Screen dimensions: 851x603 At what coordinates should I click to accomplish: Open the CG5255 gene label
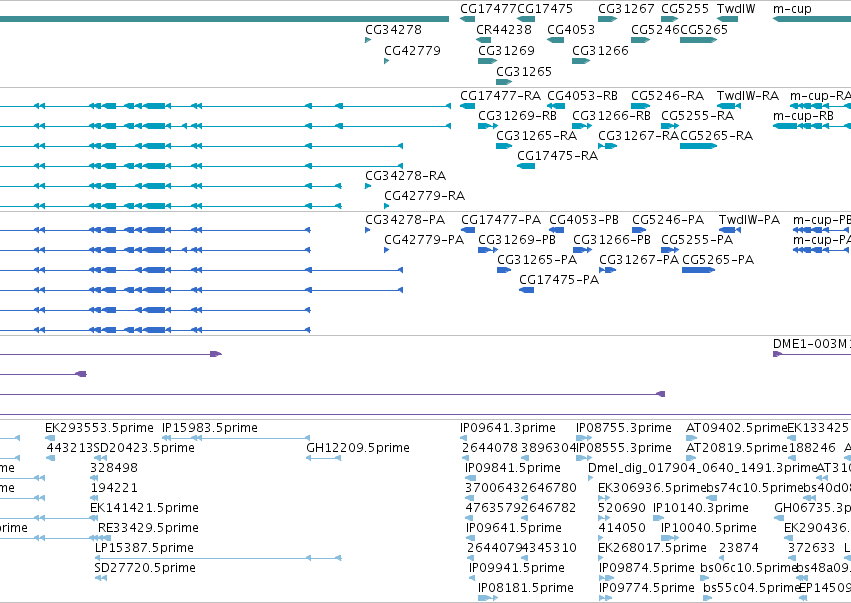685,9
